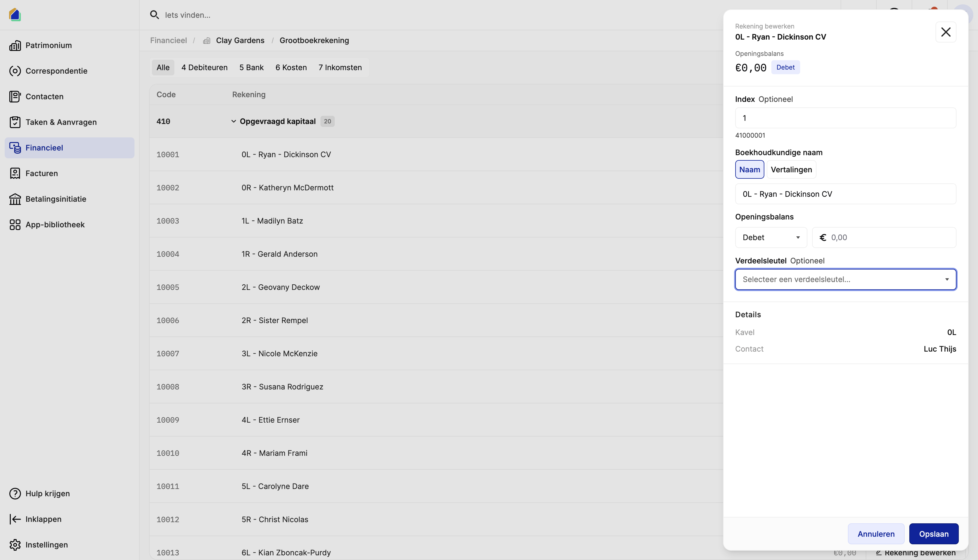Screen dimensions: 978x560
Task: Open the Verdeelsleutel dropdown
Action: (845, 280)
